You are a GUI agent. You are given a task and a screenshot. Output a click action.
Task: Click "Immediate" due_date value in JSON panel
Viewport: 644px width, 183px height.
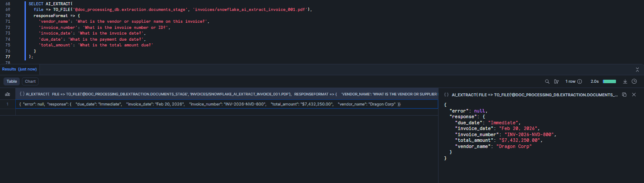502,123
